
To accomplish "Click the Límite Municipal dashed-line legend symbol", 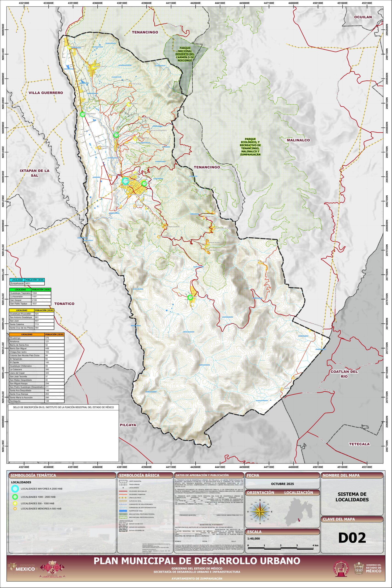I will (x=122, y=481).
